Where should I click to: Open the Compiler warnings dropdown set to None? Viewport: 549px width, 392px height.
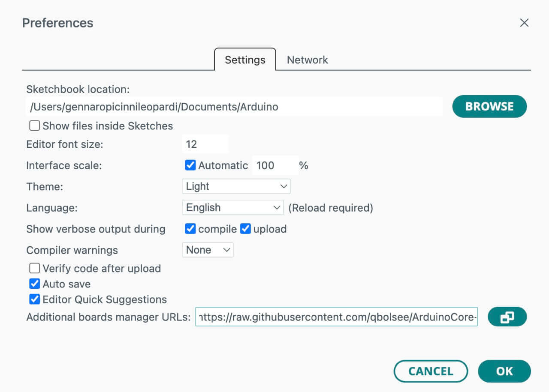coord(208,250)
